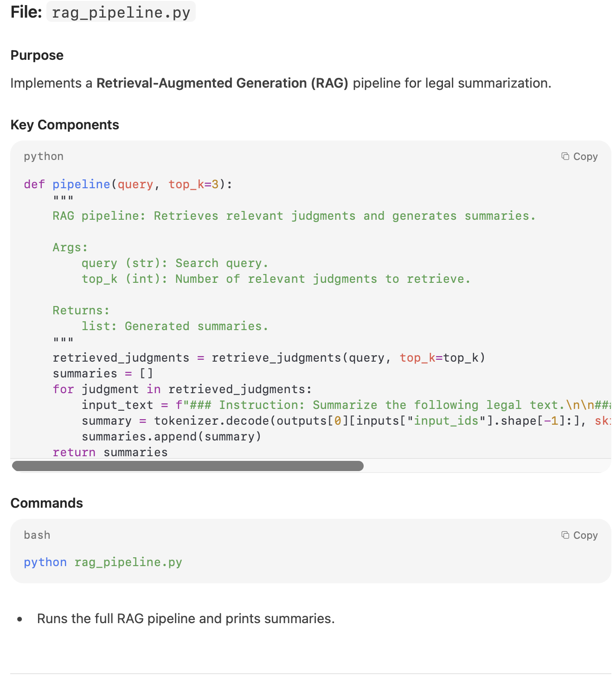
Task: Select the python language label
Action: point(43,156)
